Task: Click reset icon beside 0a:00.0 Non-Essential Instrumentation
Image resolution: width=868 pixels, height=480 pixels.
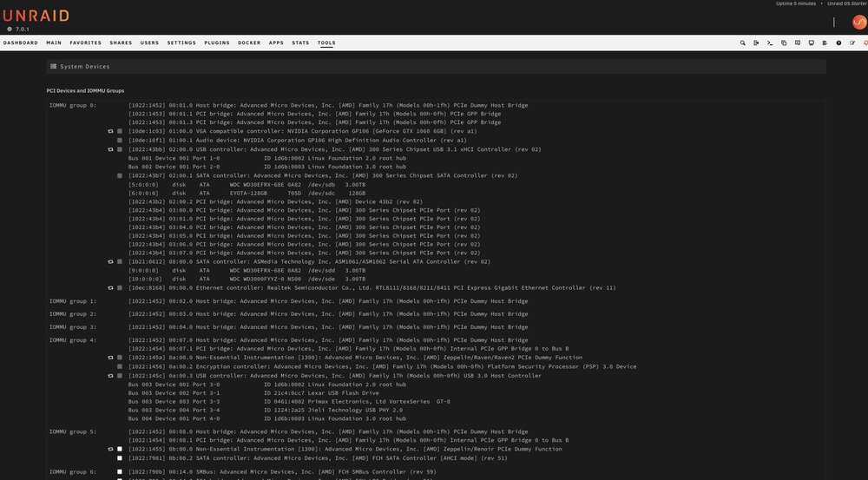Action: point(111,358)
